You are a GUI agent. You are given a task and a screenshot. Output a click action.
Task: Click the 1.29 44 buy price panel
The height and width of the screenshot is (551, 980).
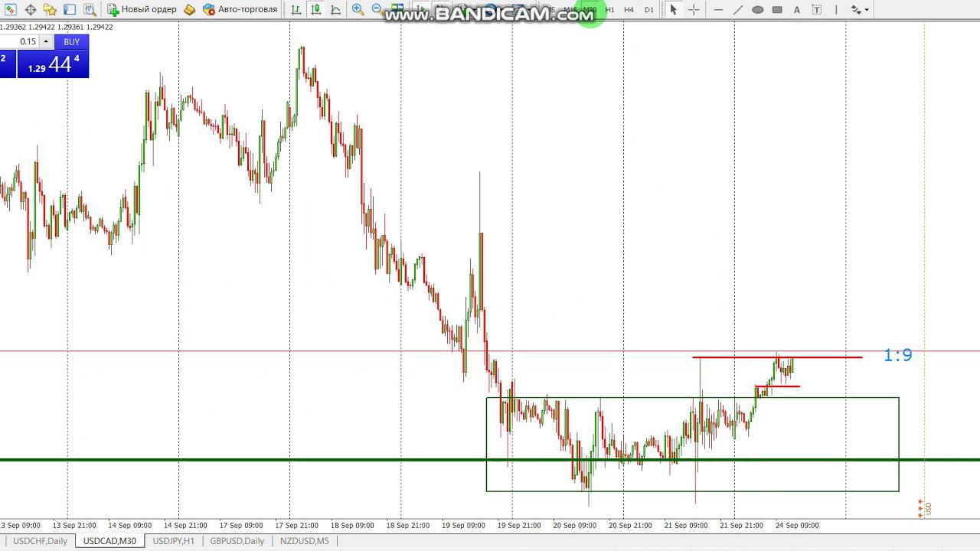coord(53,64)
